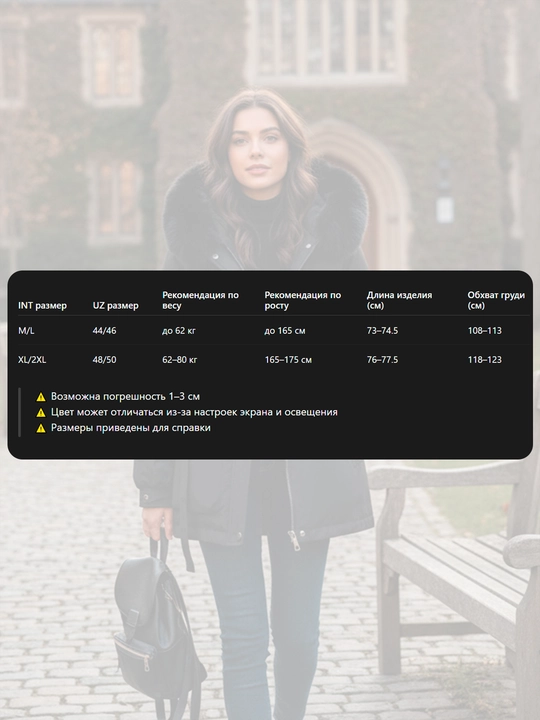This screenshot has height=720, width=540.
Task: Click the 'UZ размер' column header
Action: [x=115, y=305]
